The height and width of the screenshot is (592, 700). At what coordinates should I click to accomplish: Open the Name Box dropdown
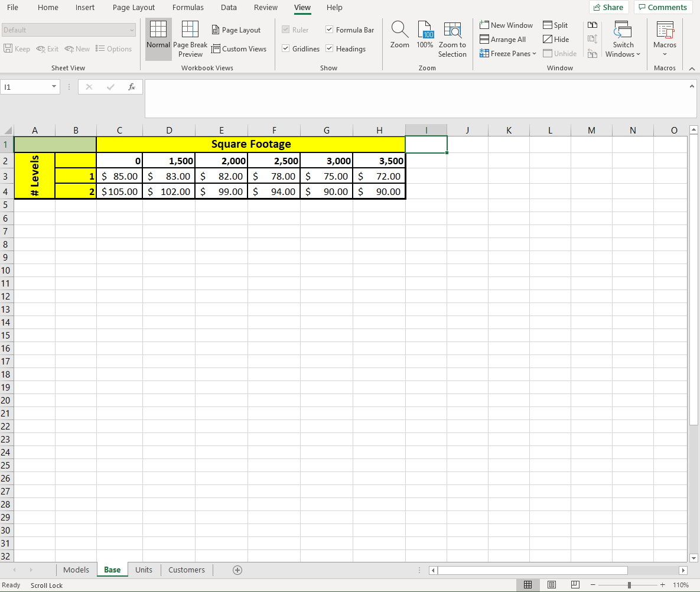click(x=54, y=86)
